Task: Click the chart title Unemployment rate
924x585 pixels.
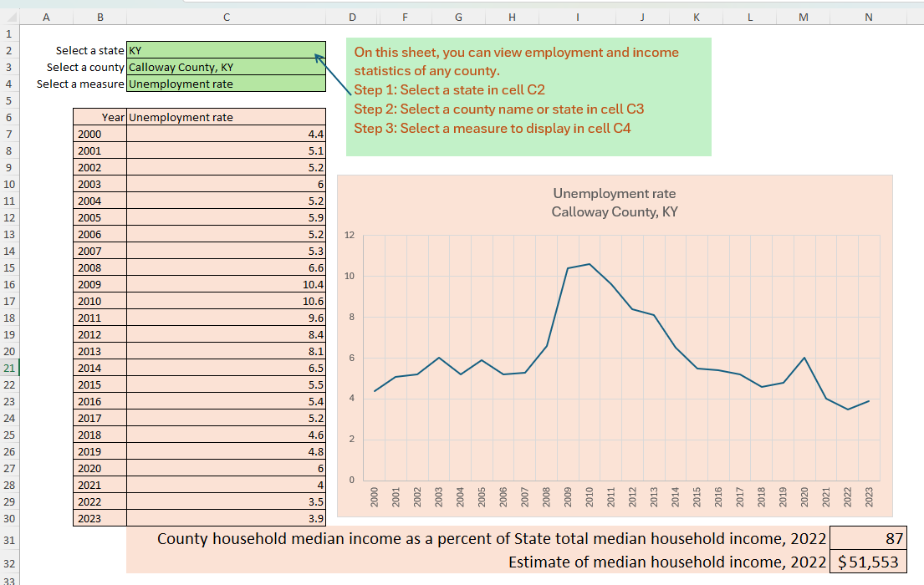Action: coord(614,194)
